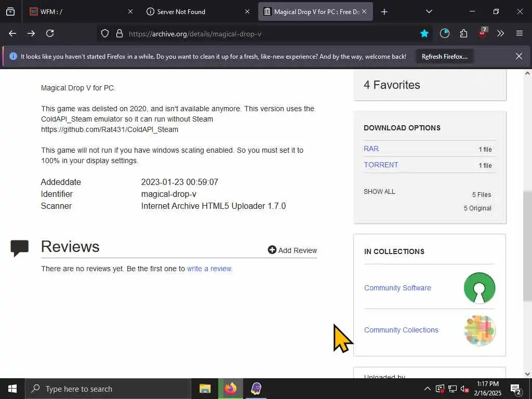Screen dimensions: 532x399
Task: Open the circular toolbar extension icon
Action: point(445,33)
